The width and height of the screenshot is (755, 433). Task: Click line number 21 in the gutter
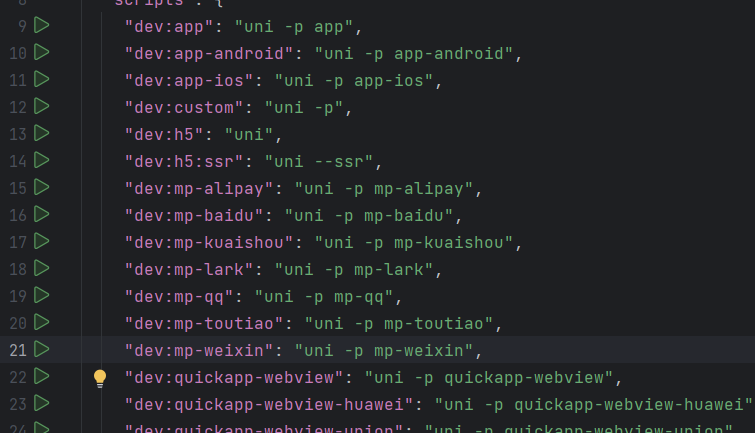click(18, 350)
